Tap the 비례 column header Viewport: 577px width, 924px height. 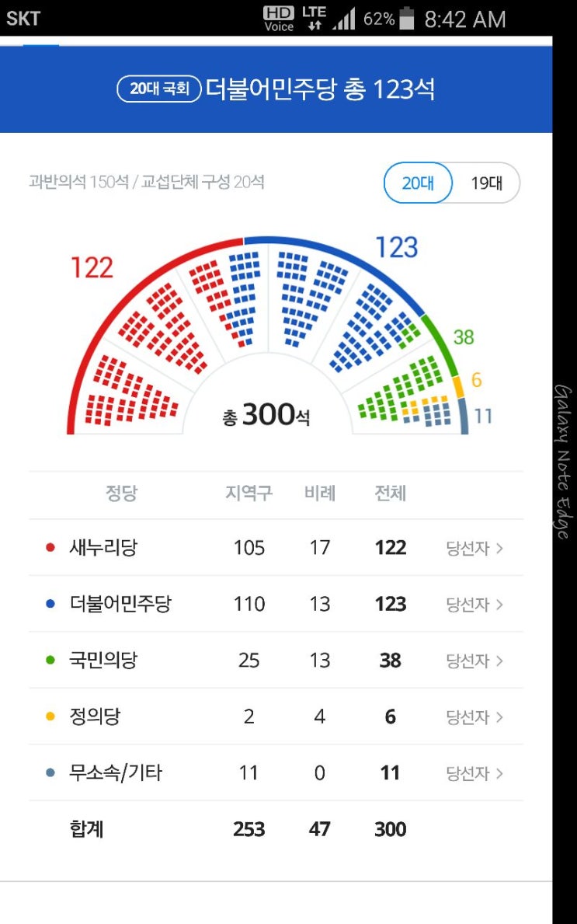coord(320,493)
